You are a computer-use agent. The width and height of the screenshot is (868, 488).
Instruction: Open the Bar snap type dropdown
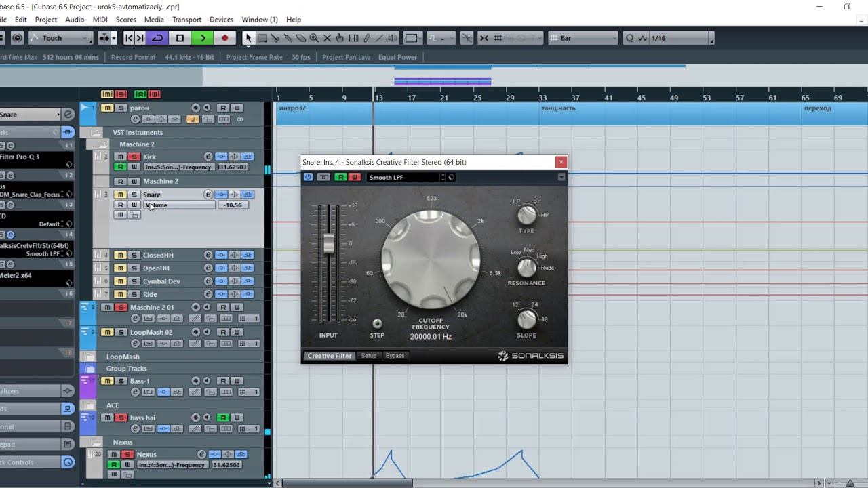[583, 38]
